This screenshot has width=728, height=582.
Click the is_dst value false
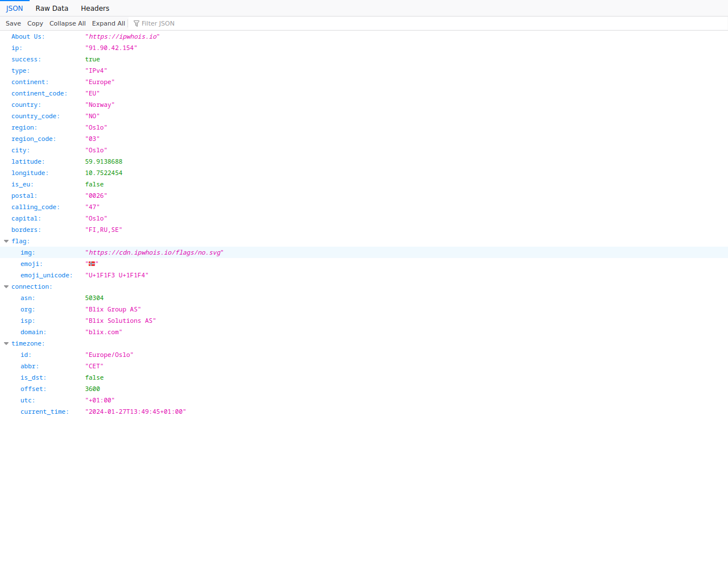click(94, 377)
